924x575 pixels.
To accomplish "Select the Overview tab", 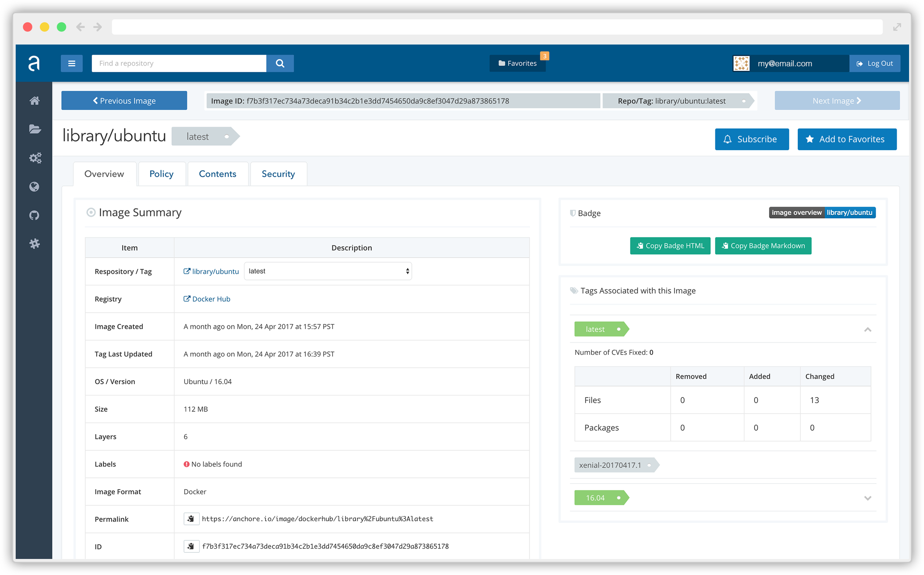I will [104, 174].
